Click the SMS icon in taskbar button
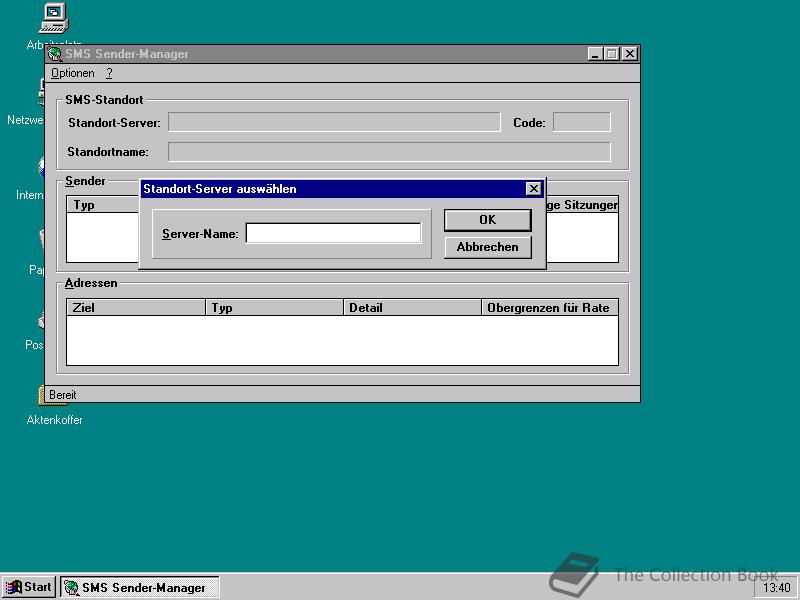 [71, 588]
